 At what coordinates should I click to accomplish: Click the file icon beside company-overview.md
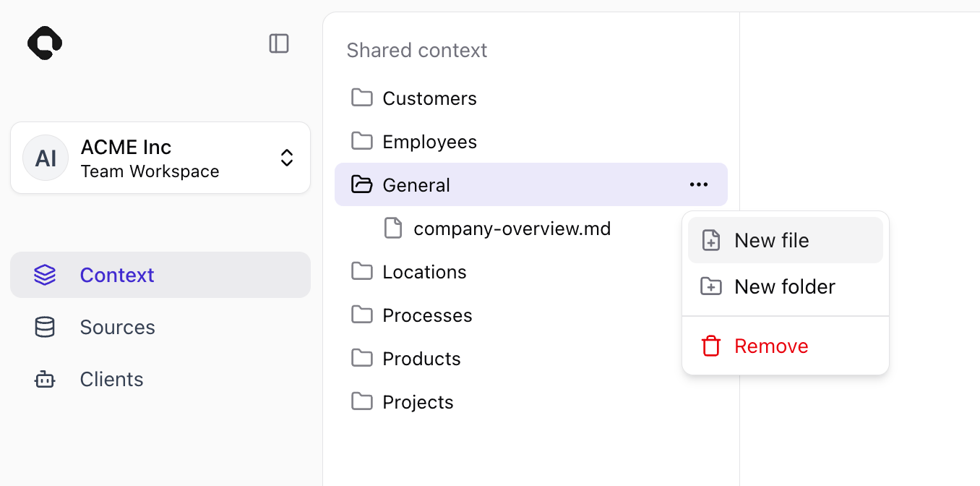(393, 228)
